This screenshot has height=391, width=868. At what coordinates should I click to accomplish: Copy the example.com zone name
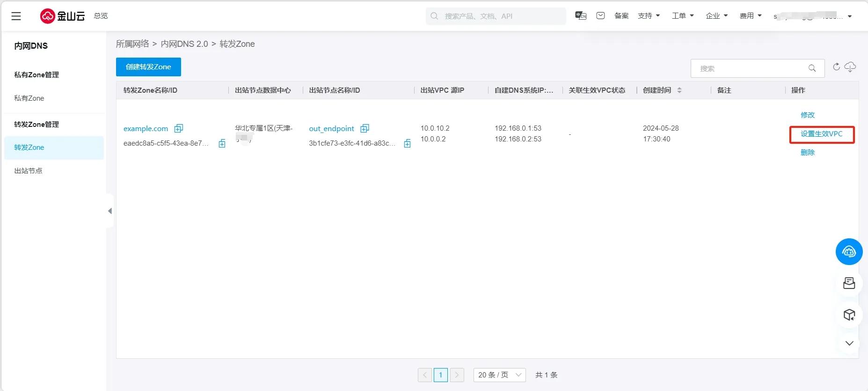(179, 128)
